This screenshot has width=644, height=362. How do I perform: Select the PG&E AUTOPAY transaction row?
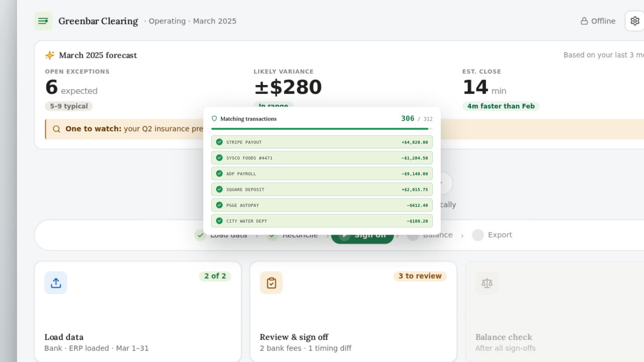coord(322,205)
